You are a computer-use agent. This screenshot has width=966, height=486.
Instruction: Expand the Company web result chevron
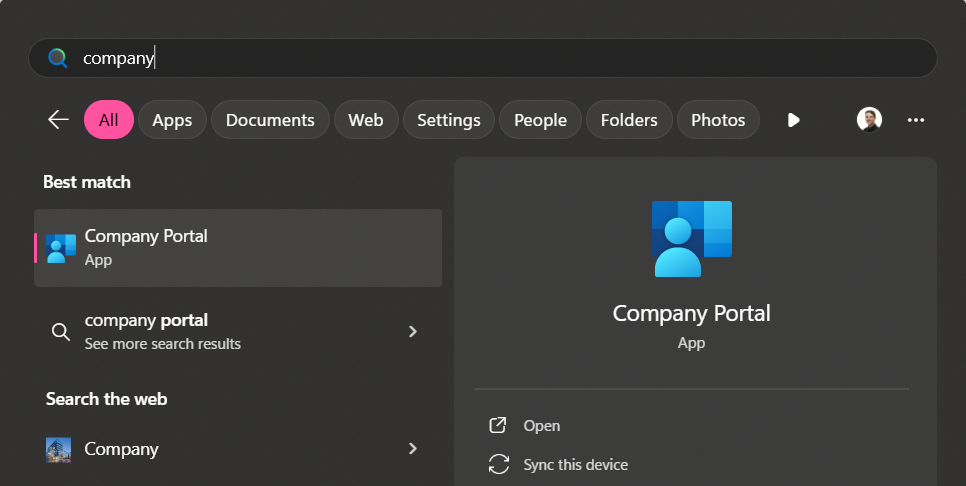coord(413,448)
